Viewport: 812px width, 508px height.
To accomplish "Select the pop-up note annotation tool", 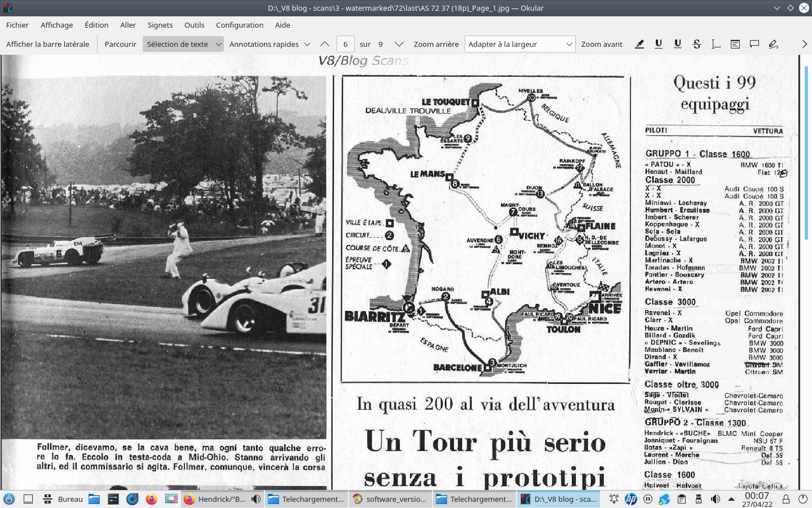I will 754,44.
